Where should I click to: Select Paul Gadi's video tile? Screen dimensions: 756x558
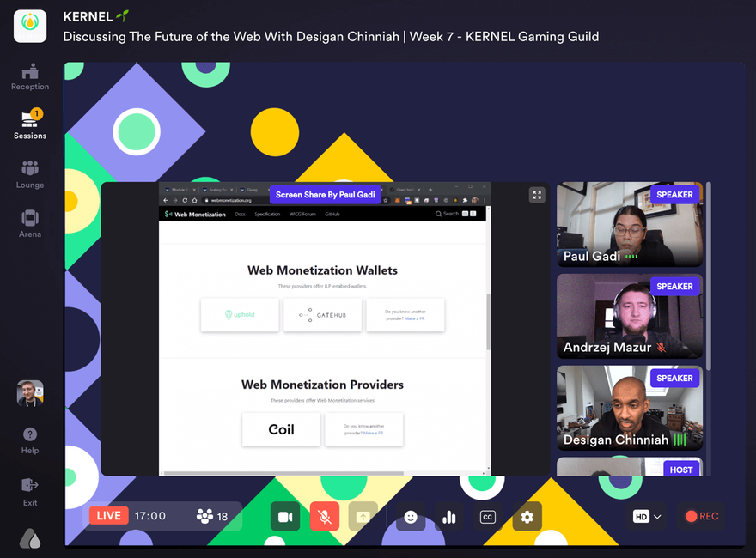point(629,225)
